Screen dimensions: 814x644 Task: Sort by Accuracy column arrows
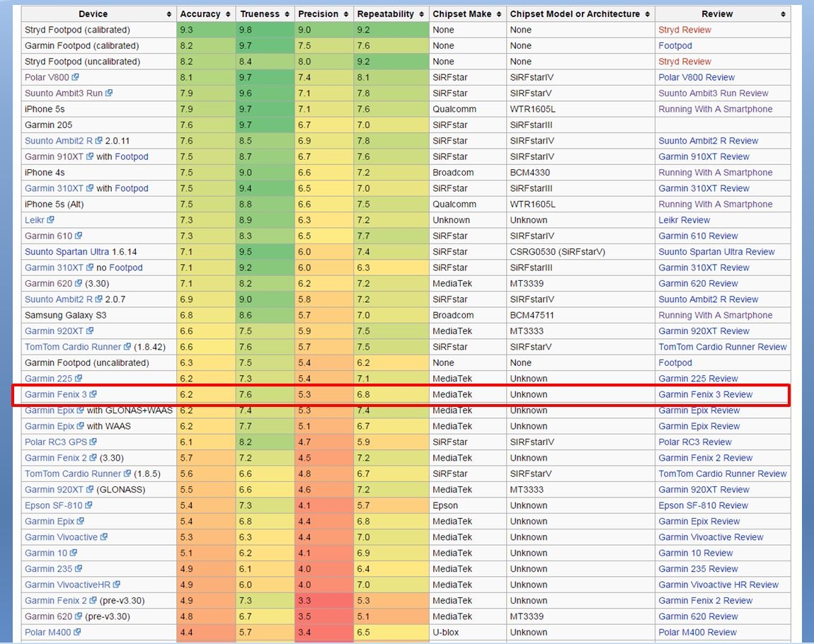(x=228, y=15)
